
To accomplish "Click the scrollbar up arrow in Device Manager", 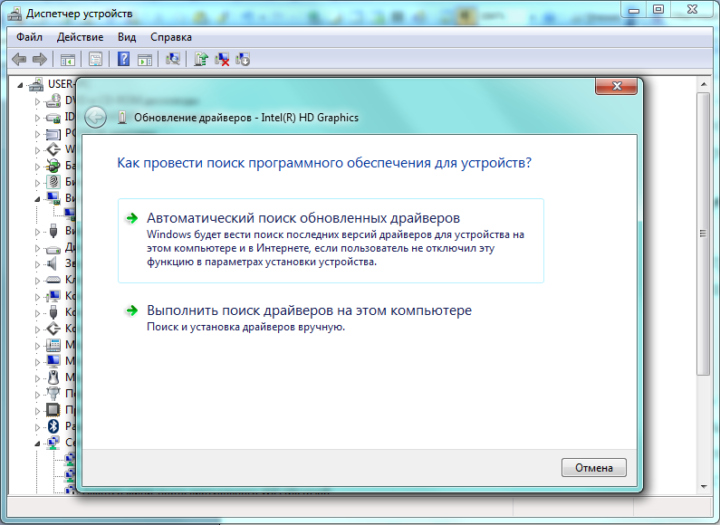I will 703,85.
